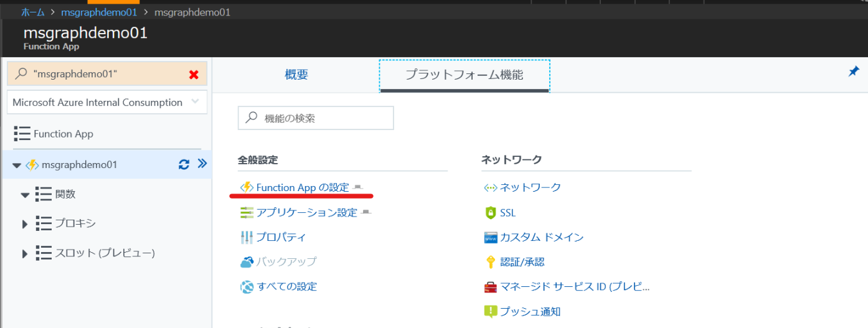Click the ネットワーク arrows icon
Image resolution: width=868 pixels, height=328 pixels.
[x=491, y=187]
